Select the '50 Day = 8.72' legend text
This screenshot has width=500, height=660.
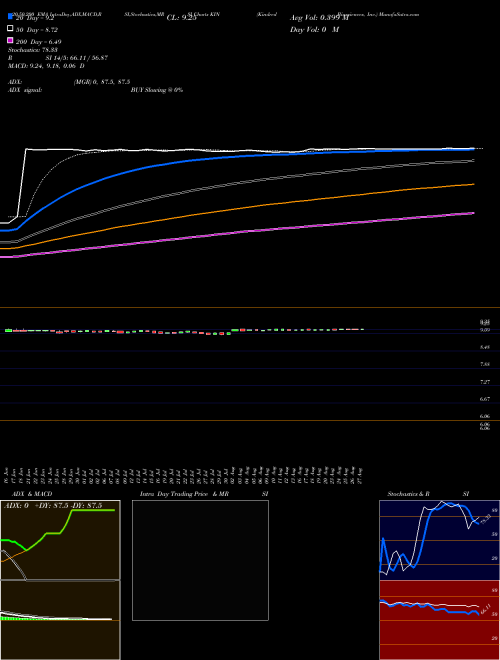pos(37,30)
